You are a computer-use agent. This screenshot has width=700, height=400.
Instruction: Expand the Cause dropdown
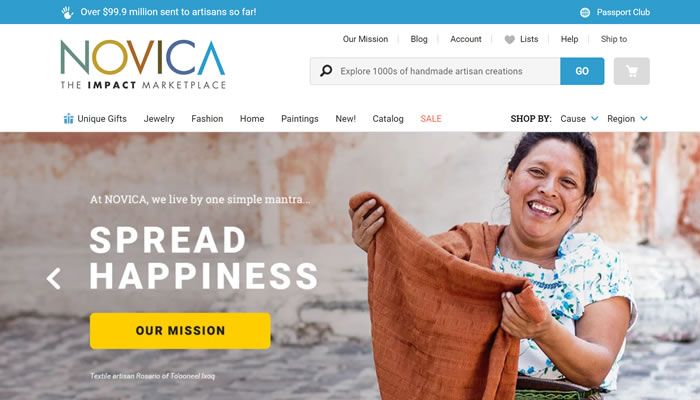(579, 119)
